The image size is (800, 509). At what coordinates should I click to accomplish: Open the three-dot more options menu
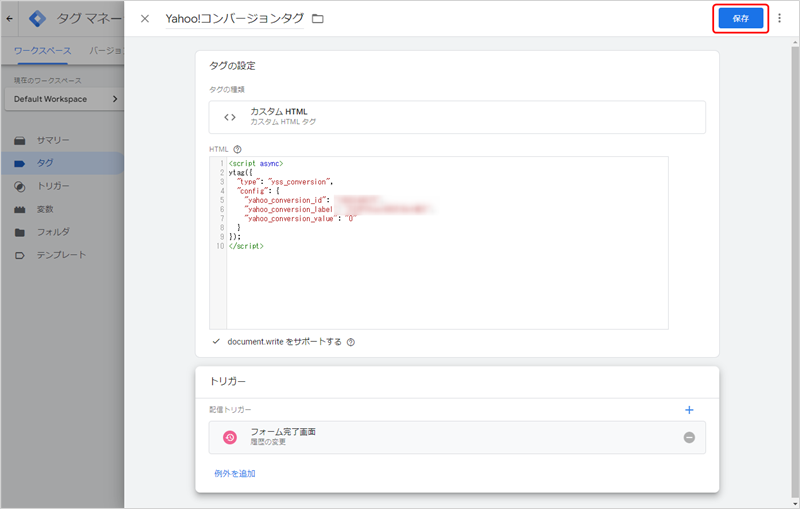tap(779, 18)
